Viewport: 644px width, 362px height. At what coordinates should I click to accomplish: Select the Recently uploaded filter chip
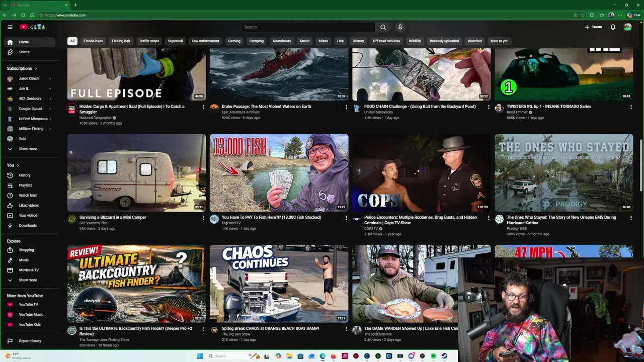[x=444, y=41]
